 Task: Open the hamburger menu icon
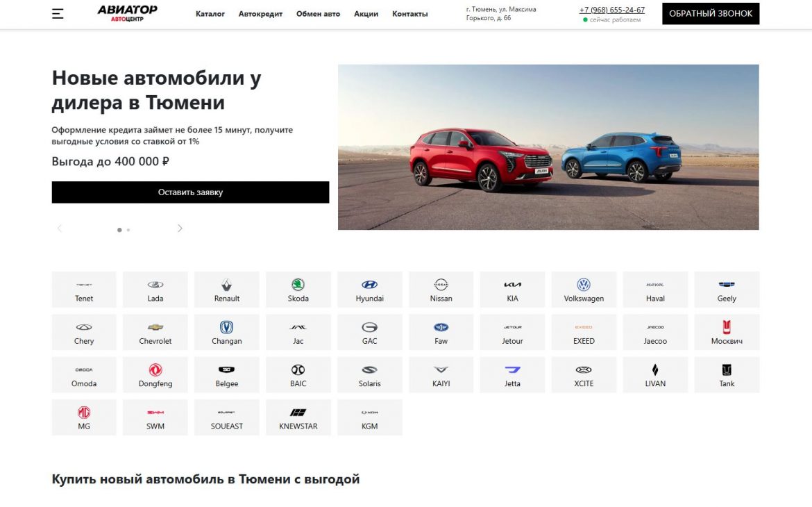pos(58,14)
